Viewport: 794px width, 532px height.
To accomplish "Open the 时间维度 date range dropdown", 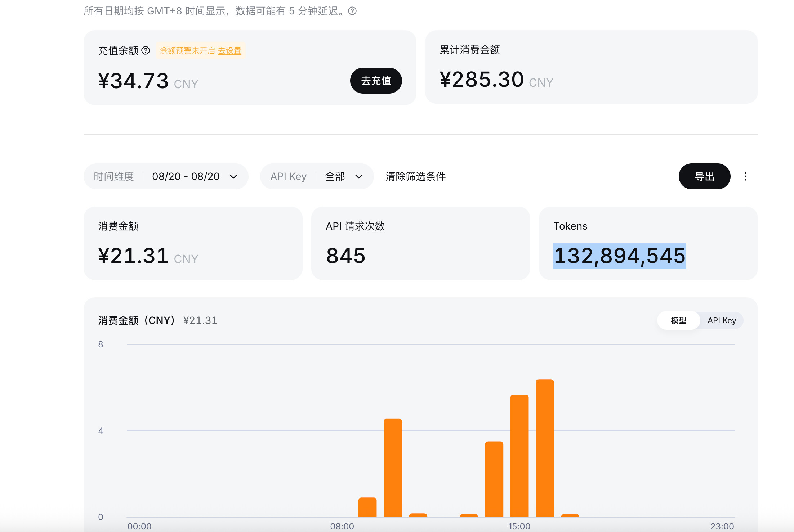I will 166,176.
